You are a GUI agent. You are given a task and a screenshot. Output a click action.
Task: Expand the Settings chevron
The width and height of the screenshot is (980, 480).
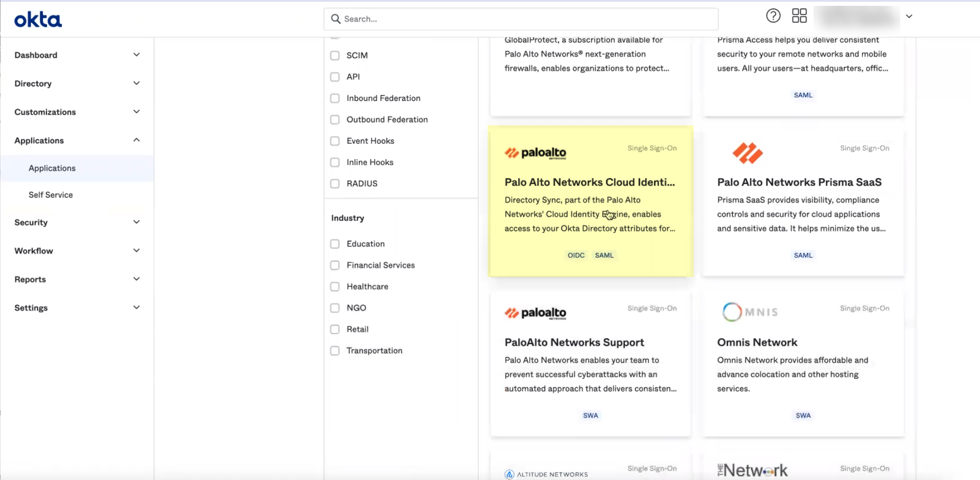point(136,308)
